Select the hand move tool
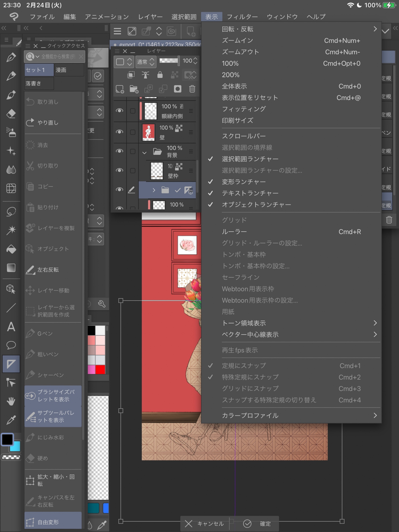The height and width of the screenshot is (532, 399). pyautogui.click(x=11, y=401)
